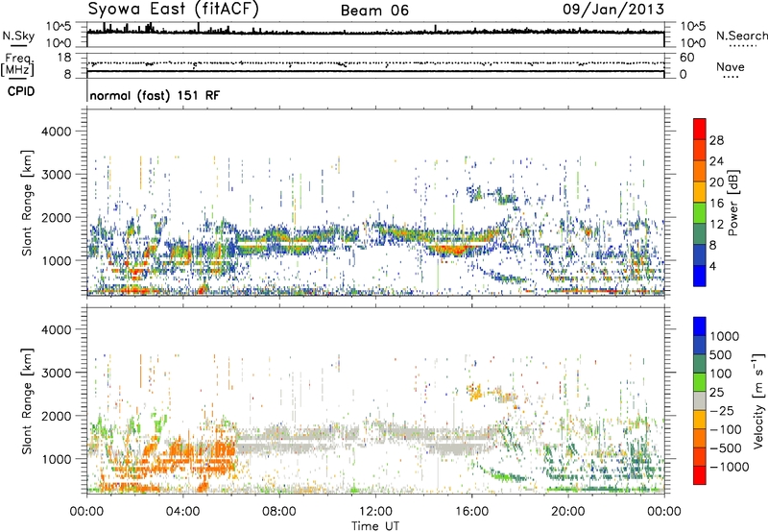Select the 'CPID' row label

(x=21, y=91)
